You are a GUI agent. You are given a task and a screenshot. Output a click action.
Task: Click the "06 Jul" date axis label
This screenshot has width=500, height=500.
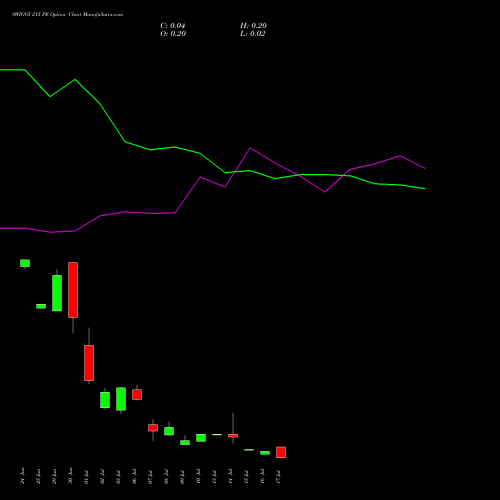[134, 477]
